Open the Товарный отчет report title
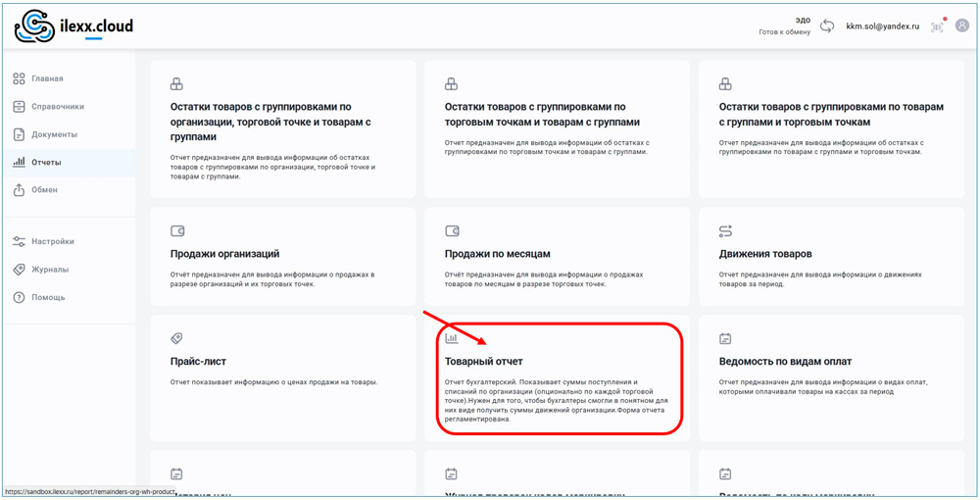The height and width of the screenshot is (500, 980). (484, 362)
